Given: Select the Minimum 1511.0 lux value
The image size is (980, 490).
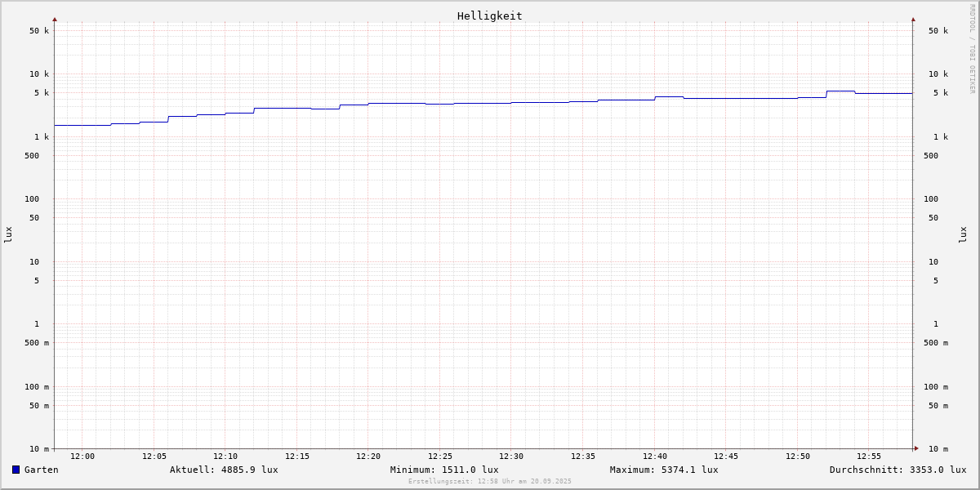Looking at the screenshot, I should tap(444, 470).
